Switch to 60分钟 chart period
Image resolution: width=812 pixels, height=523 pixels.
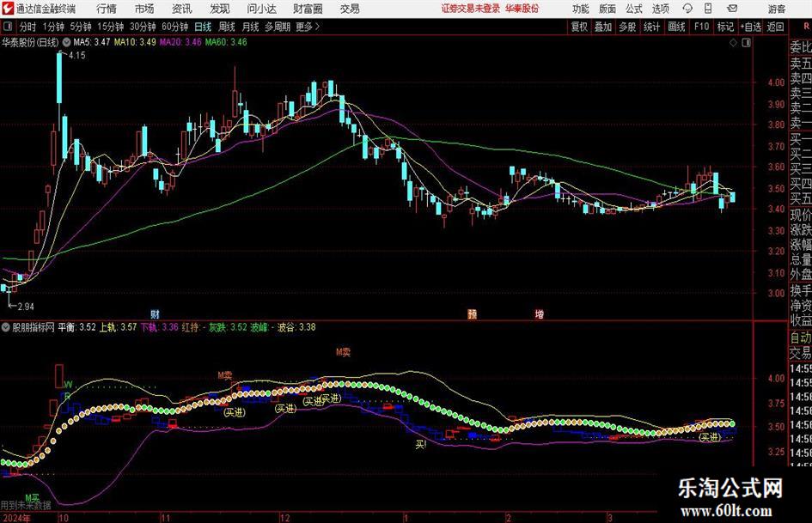coord(175,27)
